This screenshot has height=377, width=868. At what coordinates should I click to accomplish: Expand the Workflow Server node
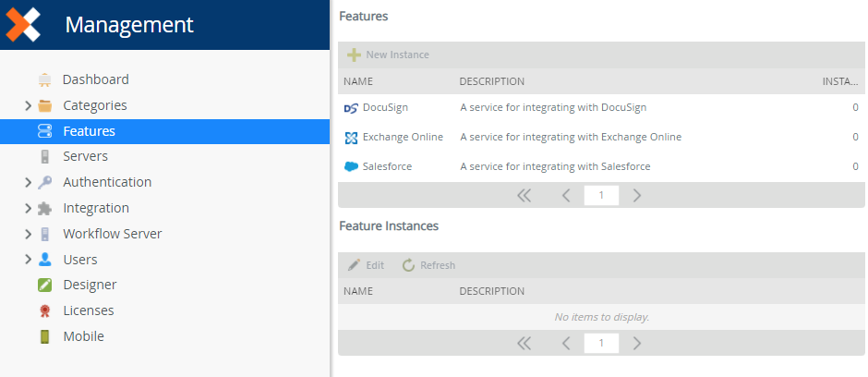29,234
